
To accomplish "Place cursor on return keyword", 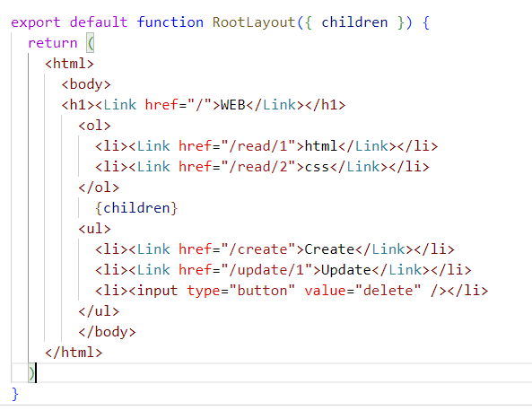I will (53, 43).
